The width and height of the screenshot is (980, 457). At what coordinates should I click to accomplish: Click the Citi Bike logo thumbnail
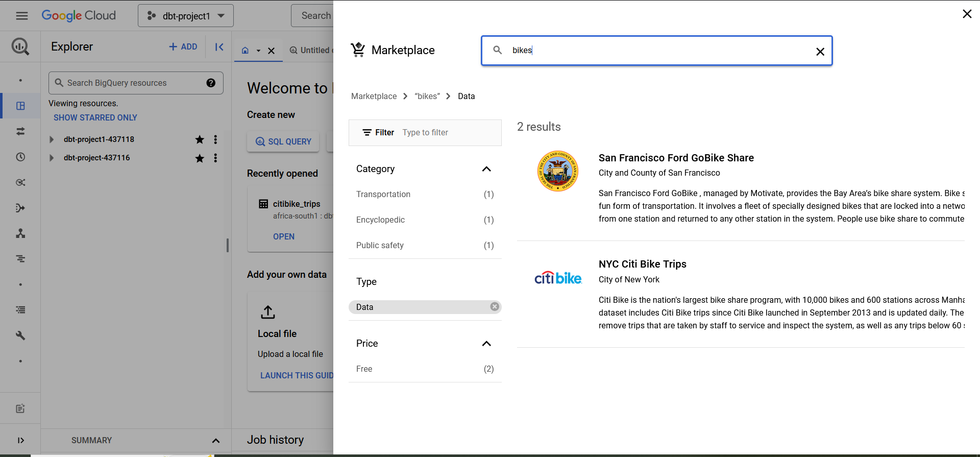coord(558,278)
